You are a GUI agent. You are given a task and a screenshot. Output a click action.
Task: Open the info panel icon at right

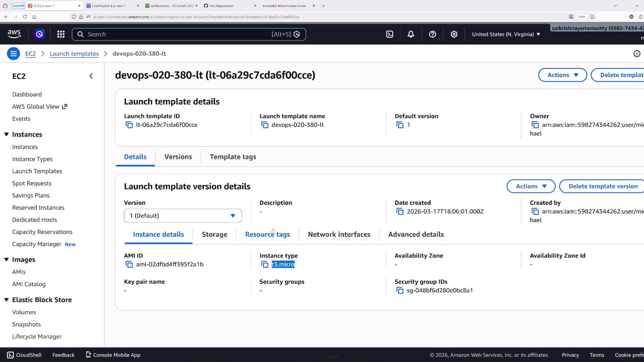(x=637, y=54)
